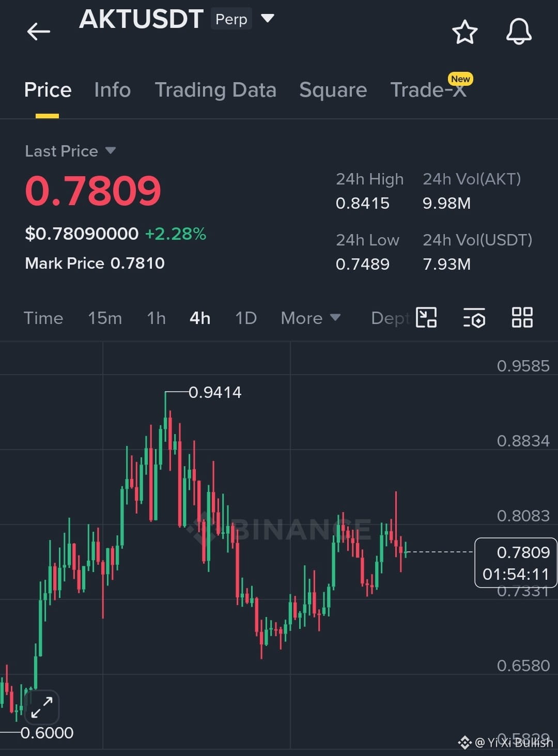Tap the 24h Vol(AKT) 9.98M value
558x756 pixels.
(x=446, y=203)
